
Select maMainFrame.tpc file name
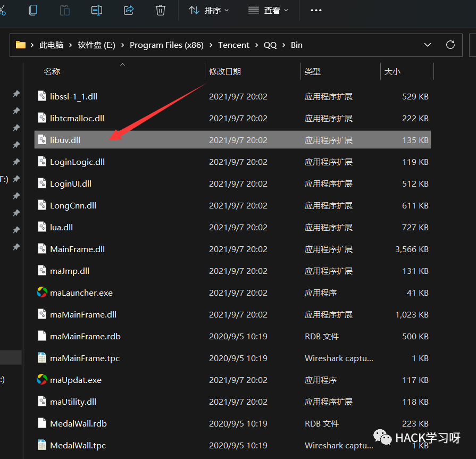[x=85, y=358]
